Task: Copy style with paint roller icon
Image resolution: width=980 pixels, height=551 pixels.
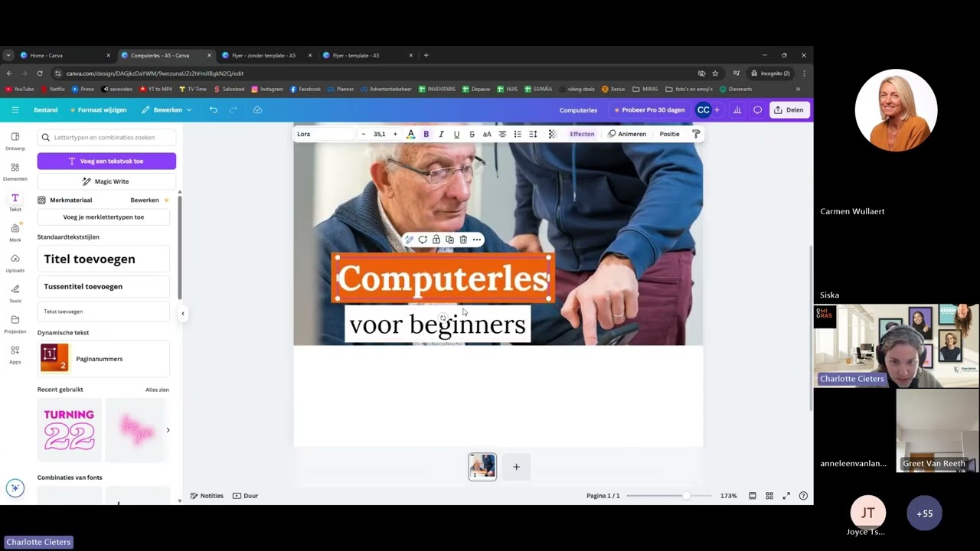Action: tap(696, 134)
